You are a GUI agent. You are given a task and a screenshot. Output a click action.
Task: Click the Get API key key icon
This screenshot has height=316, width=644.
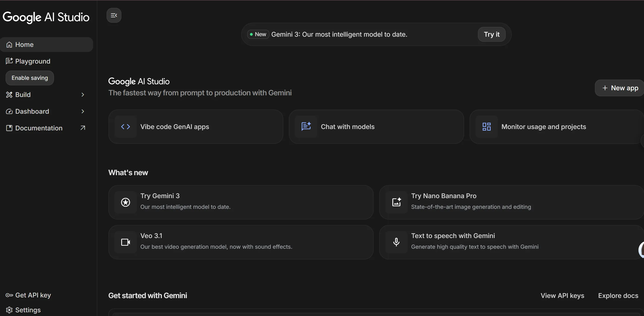(x=9, y=295)
